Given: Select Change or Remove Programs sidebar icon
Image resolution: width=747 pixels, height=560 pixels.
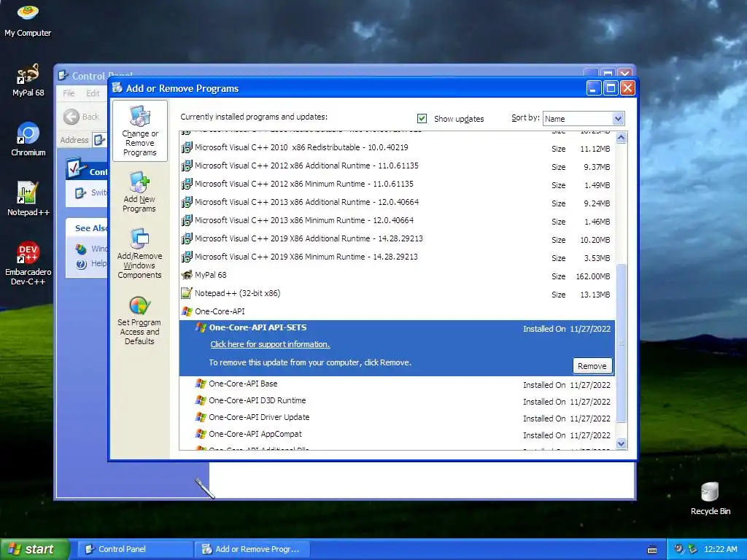Looking at the screenshot, I should pos(139,131).
